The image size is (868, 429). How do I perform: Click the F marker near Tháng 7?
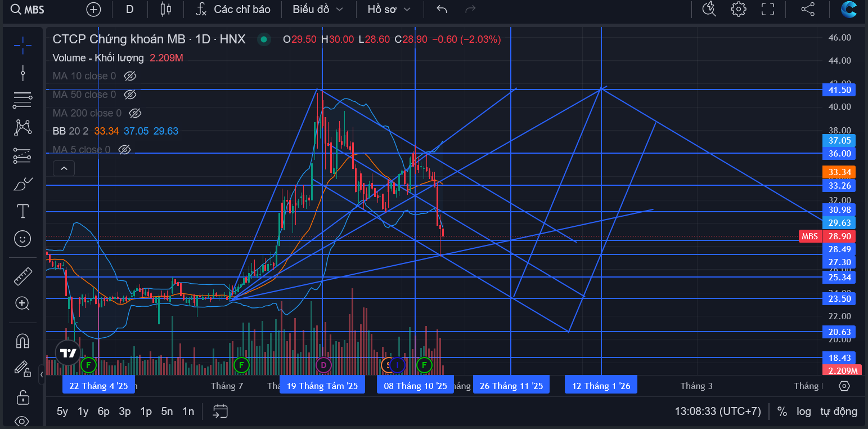[241, 365]
